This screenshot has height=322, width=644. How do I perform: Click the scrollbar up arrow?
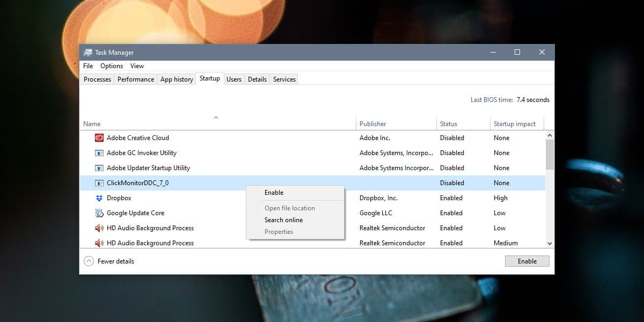550,136
